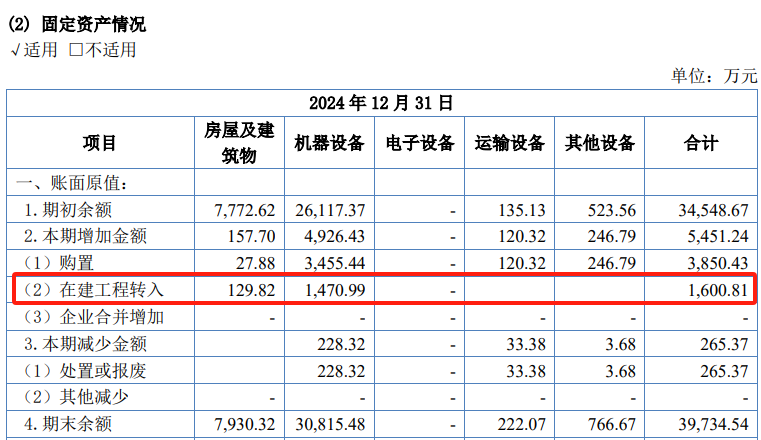Click the total value 1,600.81
This screenshot has width=761, height=440.
tap(718, 291)
